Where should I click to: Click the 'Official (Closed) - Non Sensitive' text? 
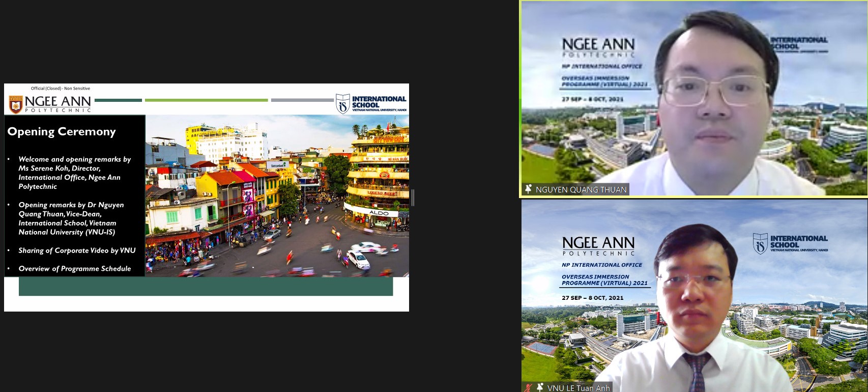coord(61,89)
